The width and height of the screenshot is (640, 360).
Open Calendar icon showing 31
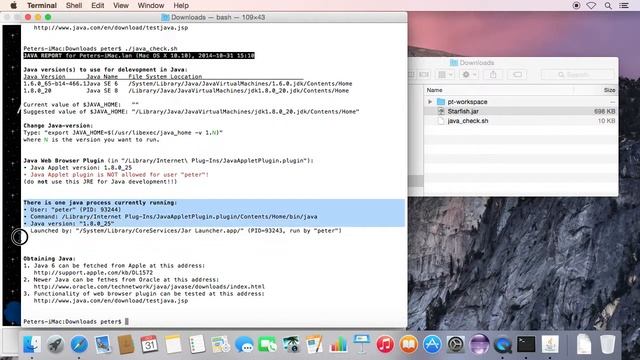pos(149,344)
